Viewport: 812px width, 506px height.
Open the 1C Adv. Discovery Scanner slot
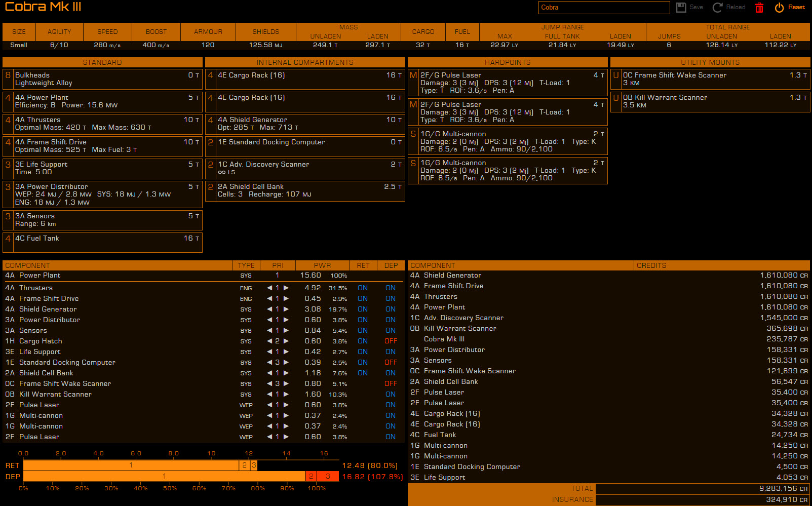coord(305,168)
